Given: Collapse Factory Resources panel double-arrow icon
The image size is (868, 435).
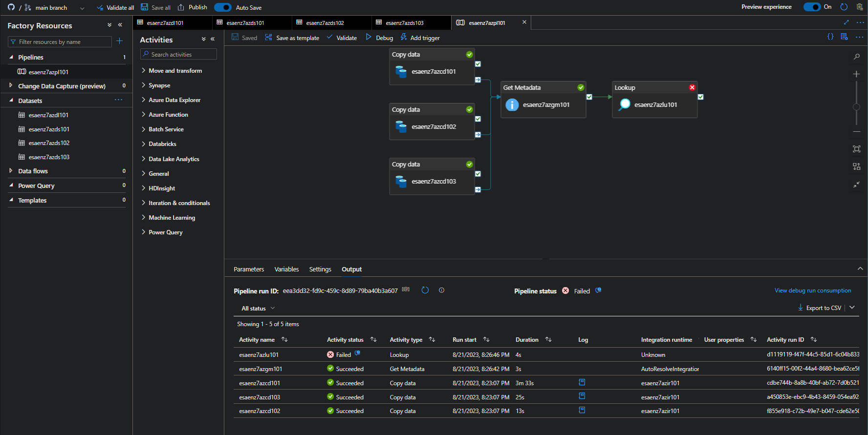Looking at the screenshot, I should click(120, 25).
